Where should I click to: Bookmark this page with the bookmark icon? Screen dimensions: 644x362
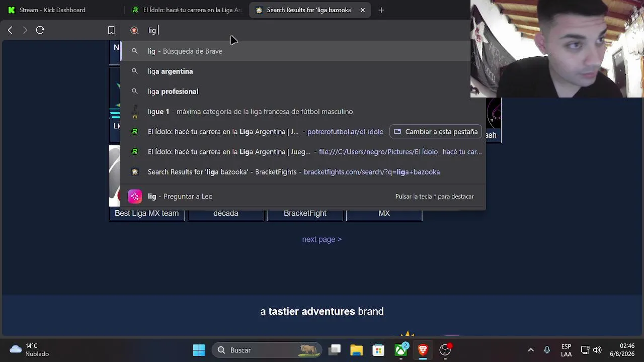coord(111,30)
